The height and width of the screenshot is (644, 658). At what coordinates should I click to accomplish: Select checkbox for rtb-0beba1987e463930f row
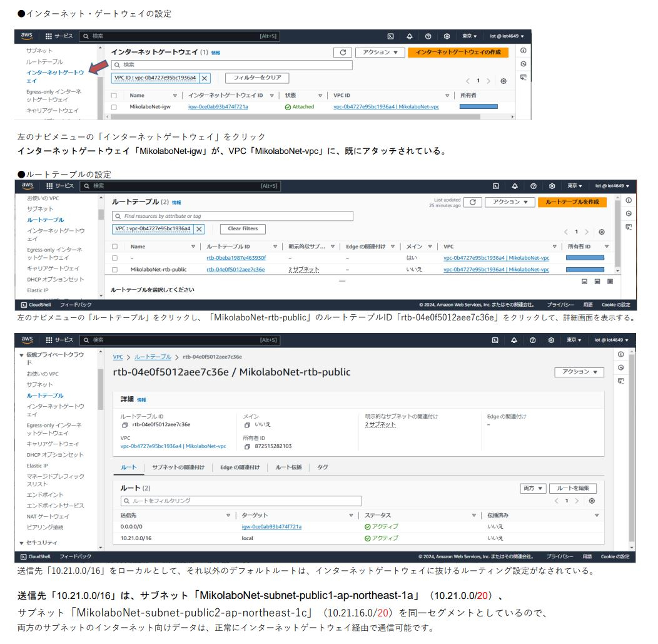pos(114,258)
